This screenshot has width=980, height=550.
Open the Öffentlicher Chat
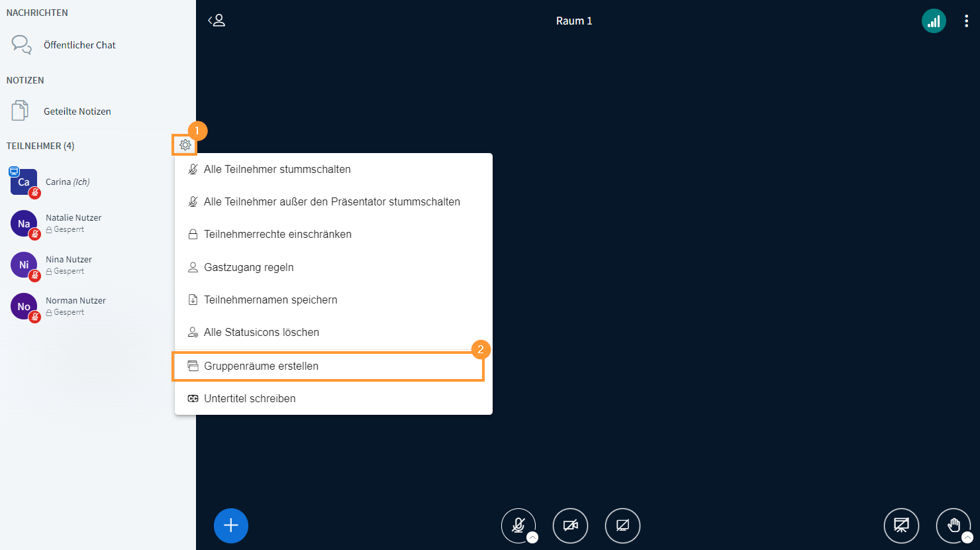click(x=79, y=44)
